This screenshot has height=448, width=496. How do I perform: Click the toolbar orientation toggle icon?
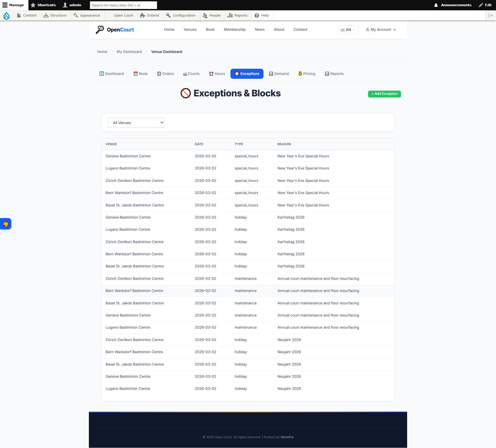(491, 16)
